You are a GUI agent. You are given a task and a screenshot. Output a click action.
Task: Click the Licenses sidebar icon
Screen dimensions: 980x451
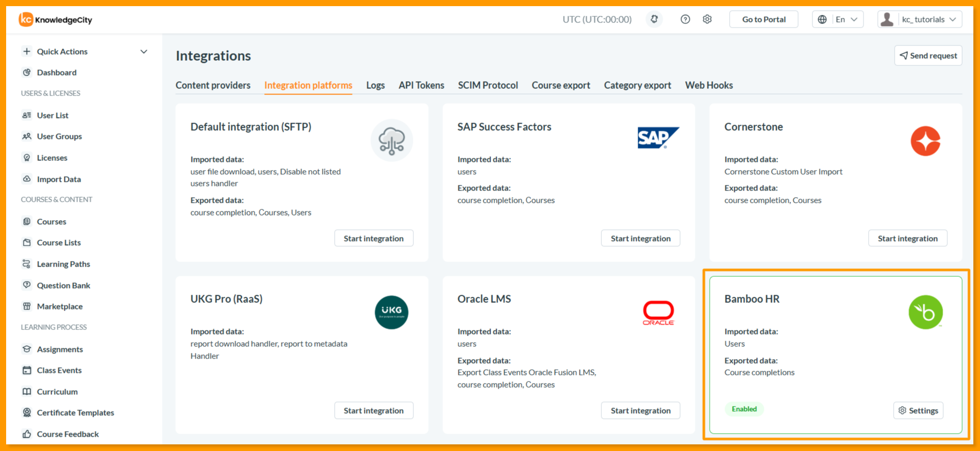click(27, 158)
